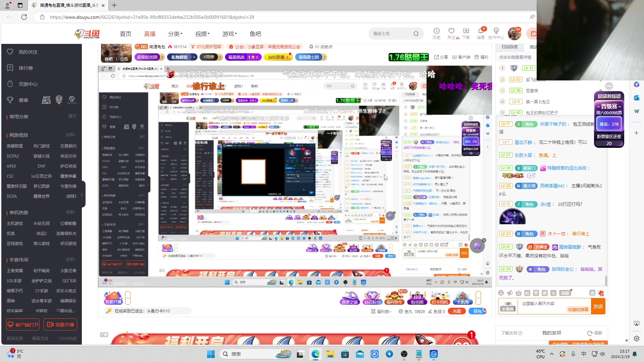Toggle the 滤 danmaku filter button
The image size is (644, 362).
592,293
